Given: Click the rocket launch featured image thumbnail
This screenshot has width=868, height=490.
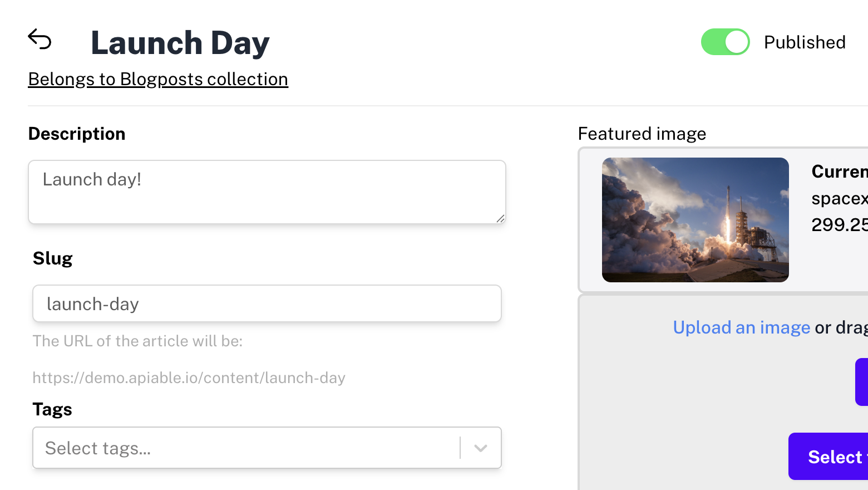Looking at the screenshot, I should pyautogui.click(x=695, y=220).
